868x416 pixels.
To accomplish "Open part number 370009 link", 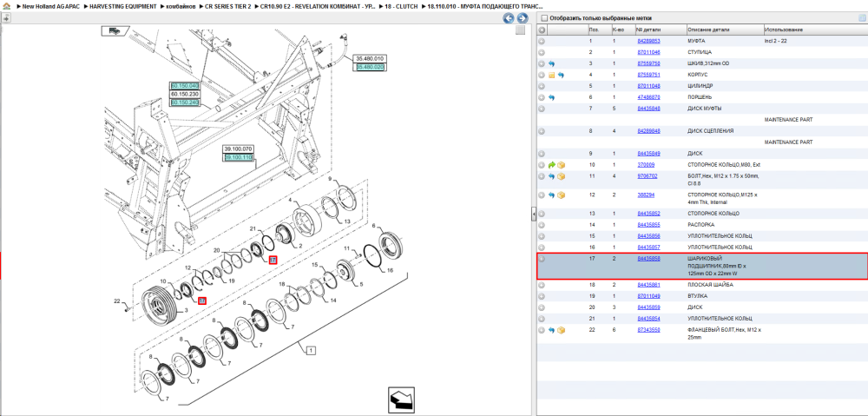I will pyautogui.click(x=646, y=164).
